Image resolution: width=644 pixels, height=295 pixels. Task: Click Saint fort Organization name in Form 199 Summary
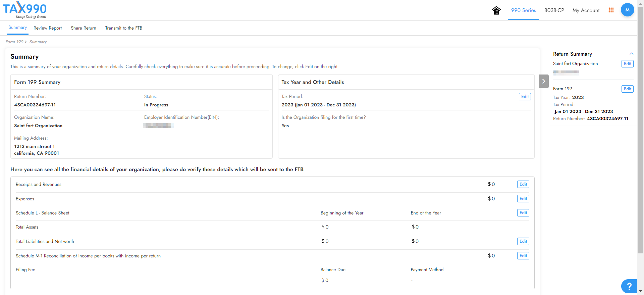pos(38,126)
